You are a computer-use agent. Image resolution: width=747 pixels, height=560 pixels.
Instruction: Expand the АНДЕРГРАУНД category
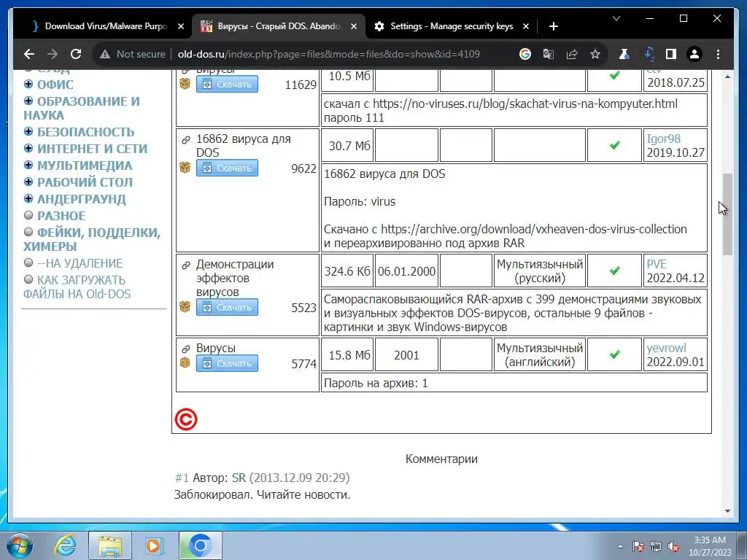pos(28,198)
